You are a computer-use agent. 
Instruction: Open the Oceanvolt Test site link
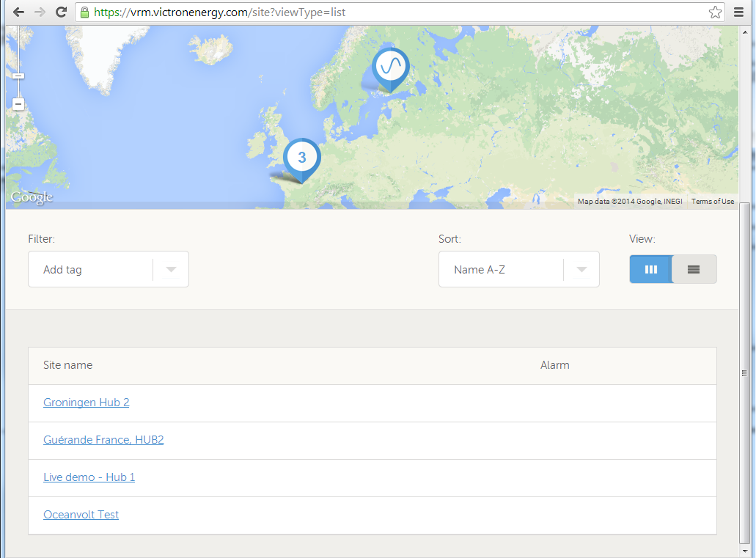point(81,515)
